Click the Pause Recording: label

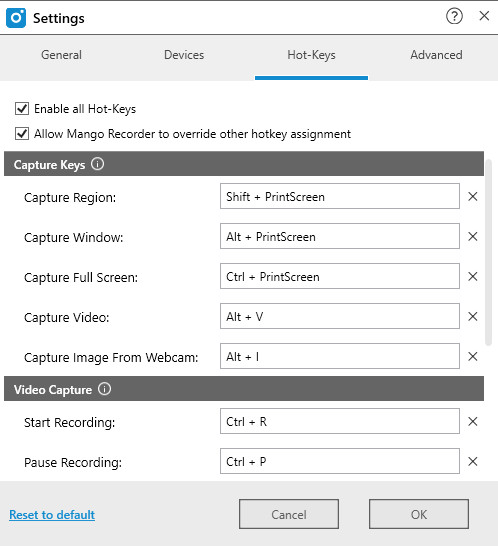coord(73,462)
